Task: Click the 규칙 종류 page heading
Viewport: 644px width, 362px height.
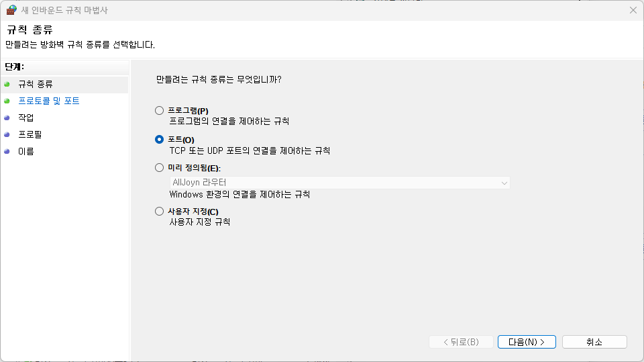Action: coord(30,30)
